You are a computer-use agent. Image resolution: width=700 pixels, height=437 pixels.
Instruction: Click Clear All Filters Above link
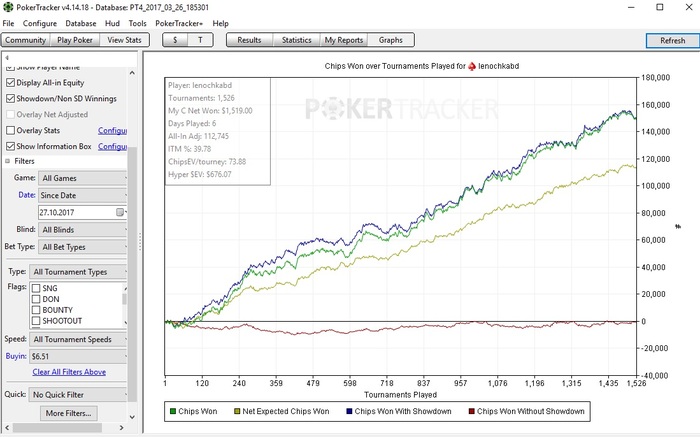tap(69, 372)
